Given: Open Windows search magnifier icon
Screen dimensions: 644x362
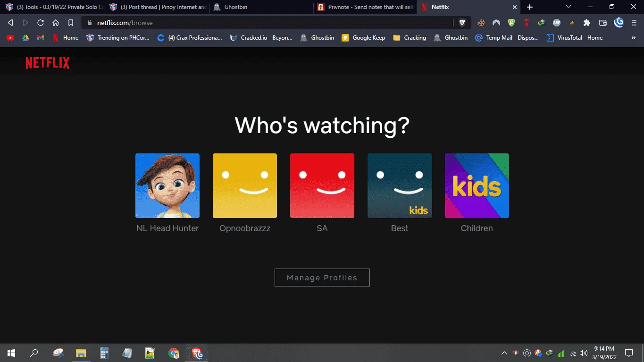Looking at the screenshot, I should [34, 353].
